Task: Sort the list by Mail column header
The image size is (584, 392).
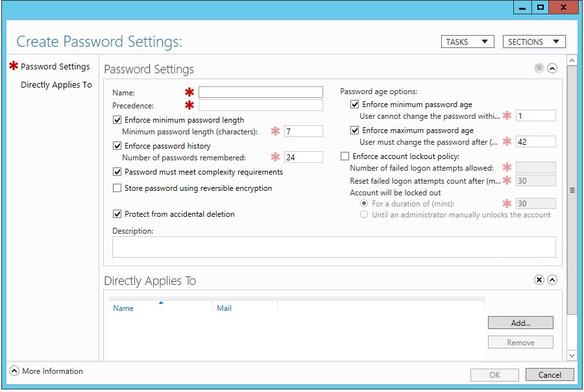Action: coord(225,308)
